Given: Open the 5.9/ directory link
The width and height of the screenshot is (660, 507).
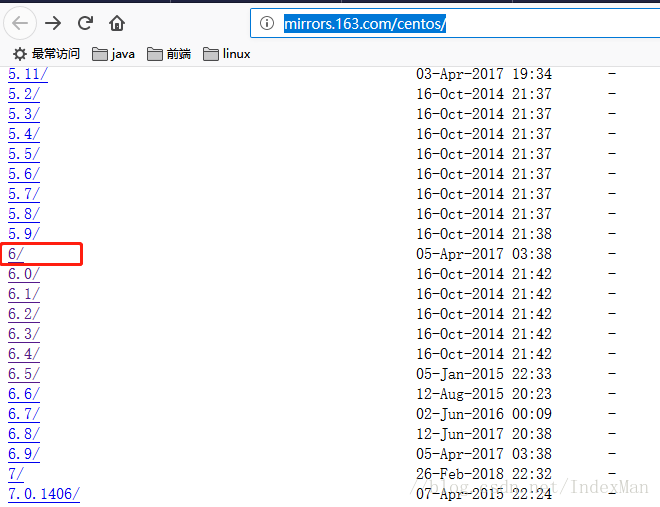Looking at the screenshot, I should pyautogui.click(x=24, y=234).
